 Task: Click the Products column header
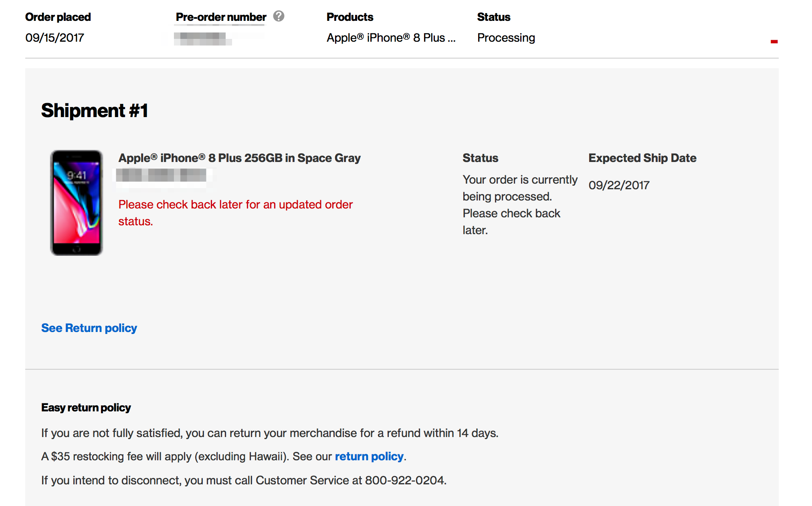(x=349, y=17)
